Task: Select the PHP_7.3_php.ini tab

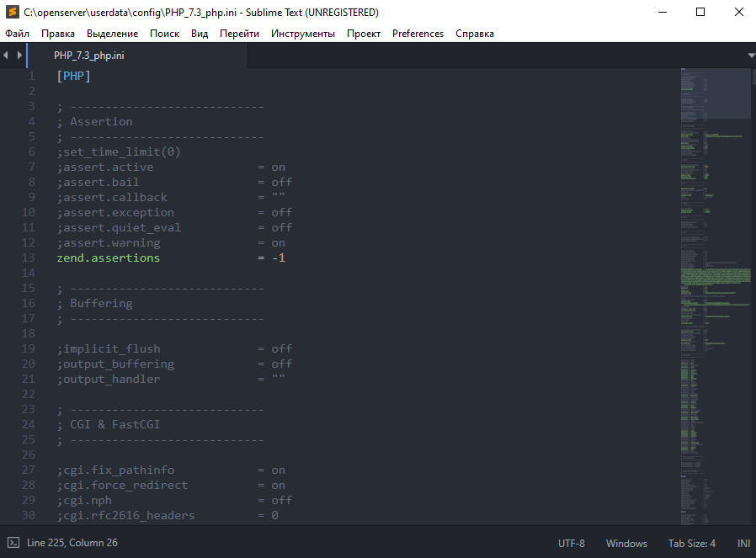Action: coord(88,56)
